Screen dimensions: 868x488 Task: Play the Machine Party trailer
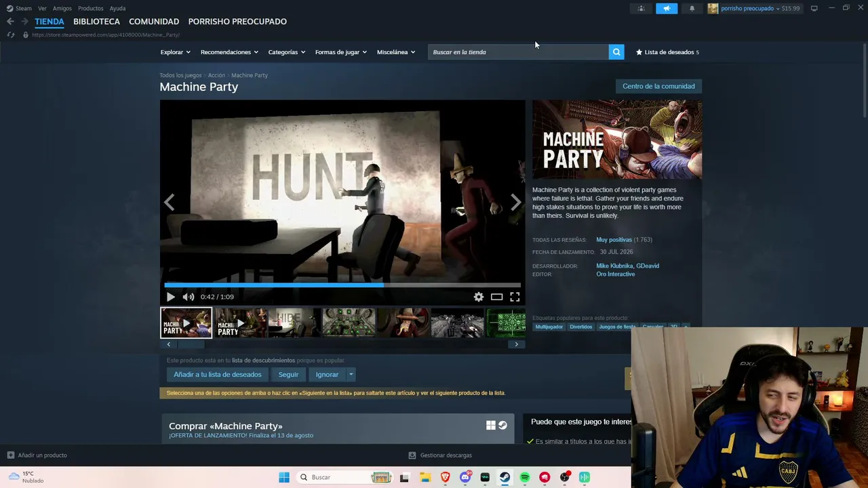click(170, 297)
